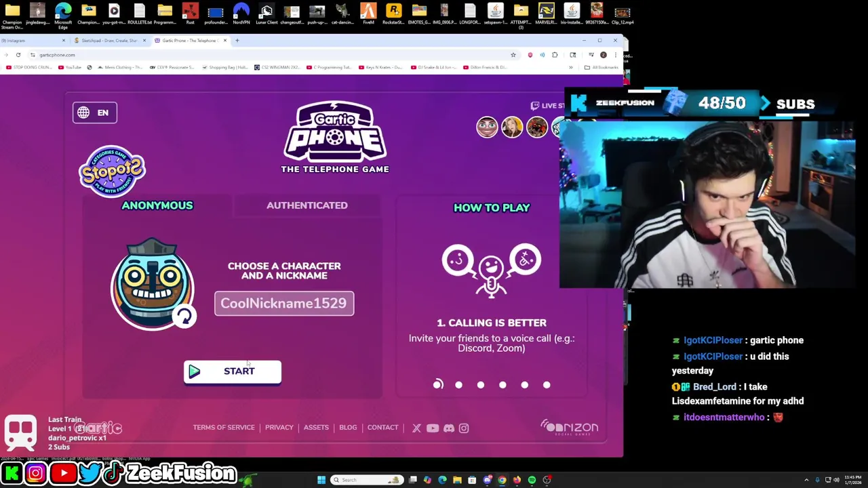Open the Gartic Discord footer icon
Image resolution: width=868 pixels, height=488 pixels.
pyautogui.click(x=448, y=428)
